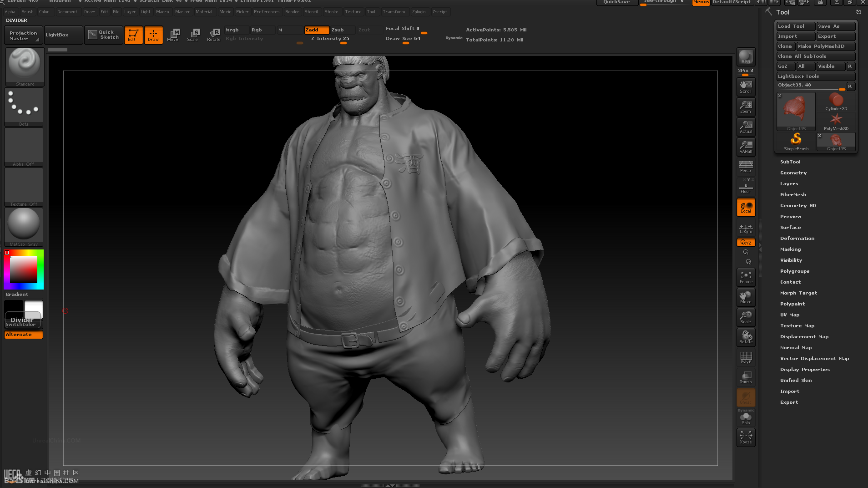This screenshot has height=488, width=868.
Task: Click the GoZ button
Action: (x=785, y=66)
